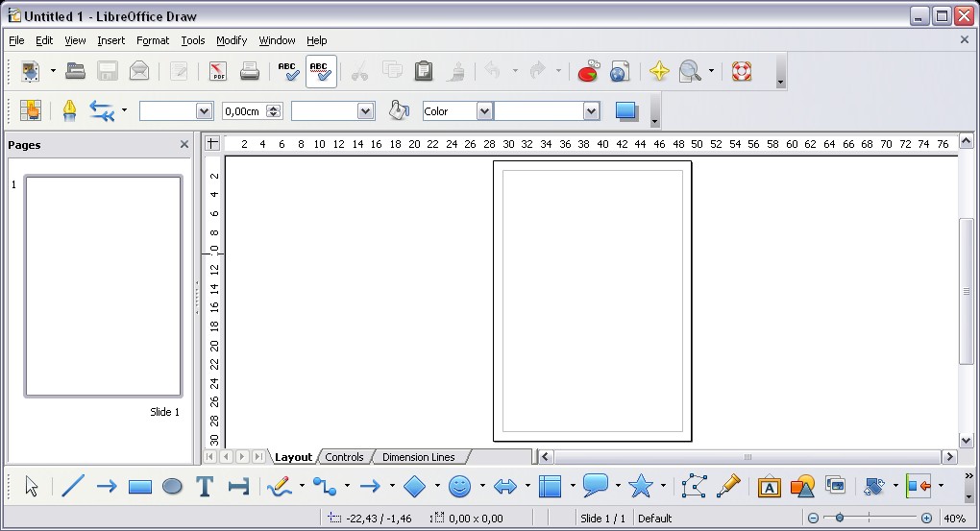The width and height of the screenshot is (980, 531).
Task: Click the Export as PDF icon
Action: 217,71
